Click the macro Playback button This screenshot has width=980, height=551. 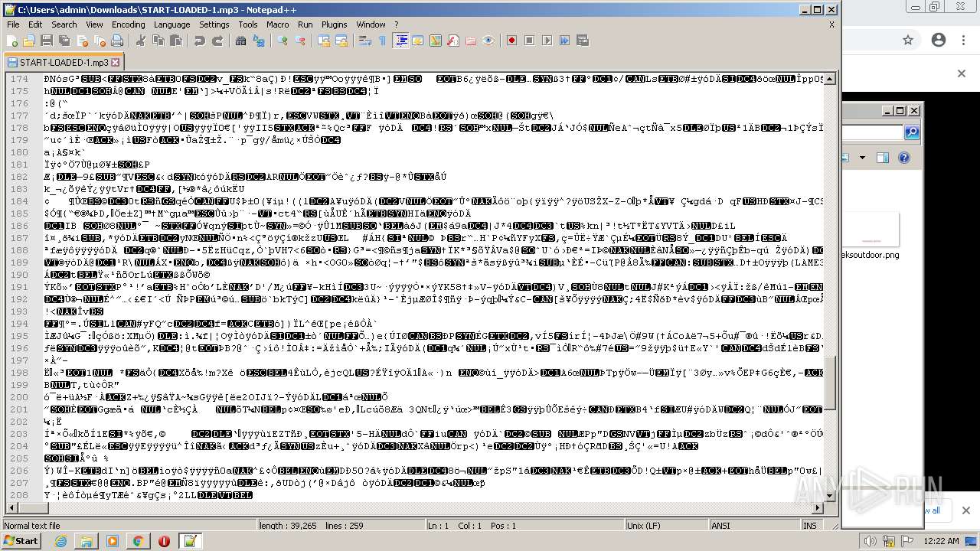tap(547, 41)
